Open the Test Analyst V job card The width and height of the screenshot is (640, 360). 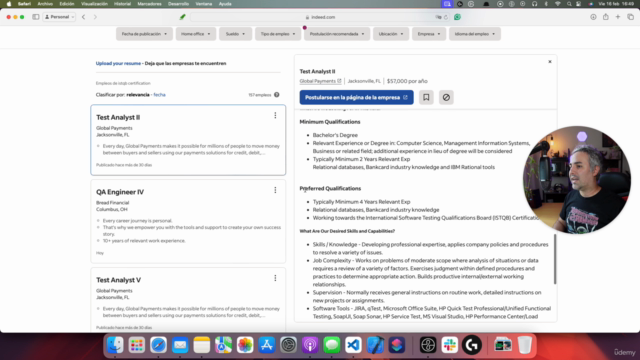point(188,300)
